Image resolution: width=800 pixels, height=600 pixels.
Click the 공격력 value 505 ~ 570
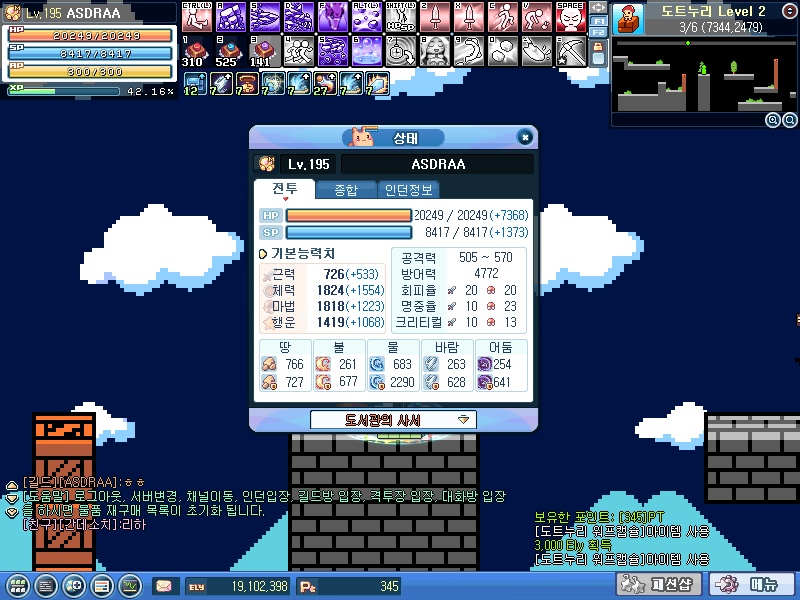pos(485,257)
